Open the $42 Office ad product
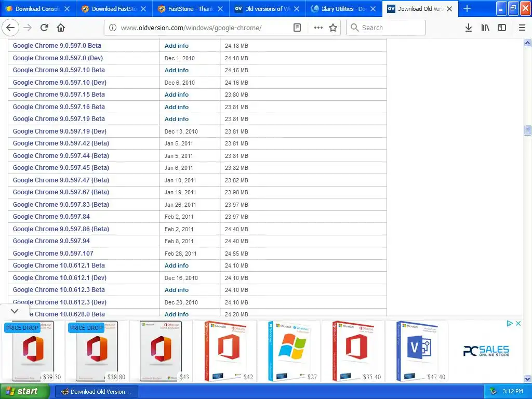Image resolution: width=532 pixels, height=399 pixels. pyautogui.click(x=225, y=351)
